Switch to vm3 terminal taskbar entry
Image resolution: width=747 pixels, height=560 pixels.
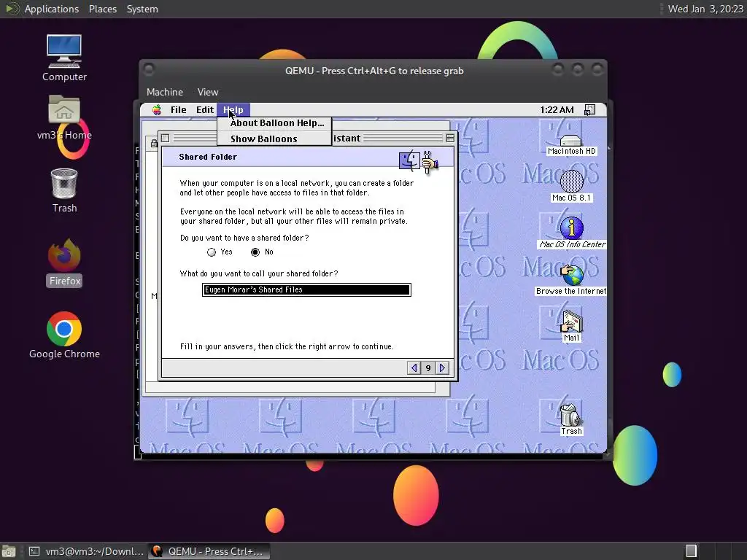coord(86,551)
